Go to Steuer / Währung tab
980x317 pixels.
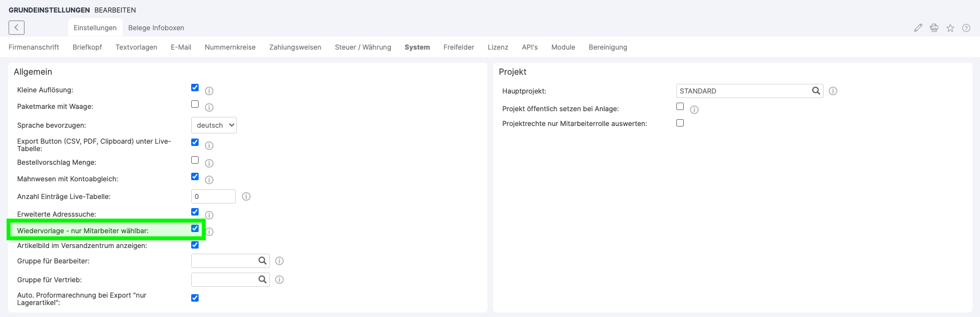click(362, 47)
